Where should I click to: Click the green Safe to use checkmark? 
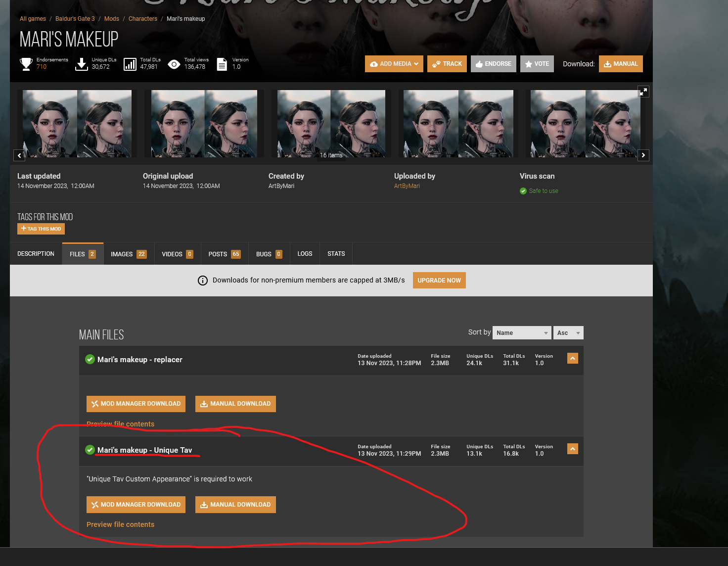523,191
